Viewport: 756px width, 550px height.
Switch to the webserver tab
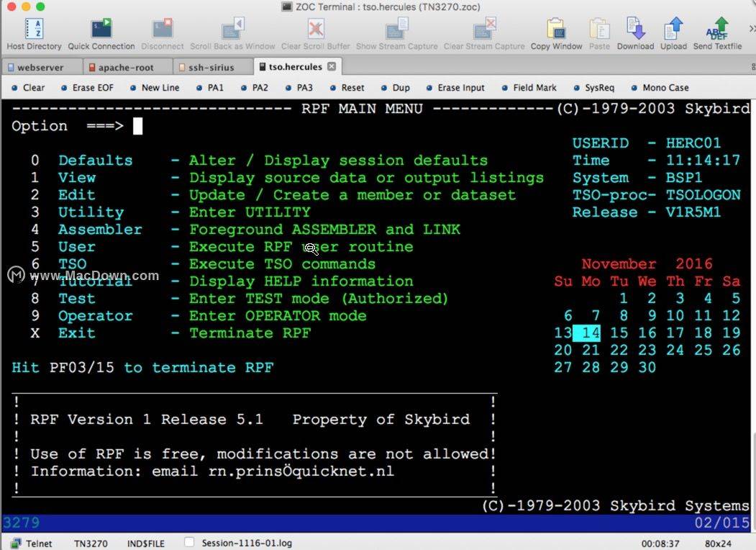point(40,67)
